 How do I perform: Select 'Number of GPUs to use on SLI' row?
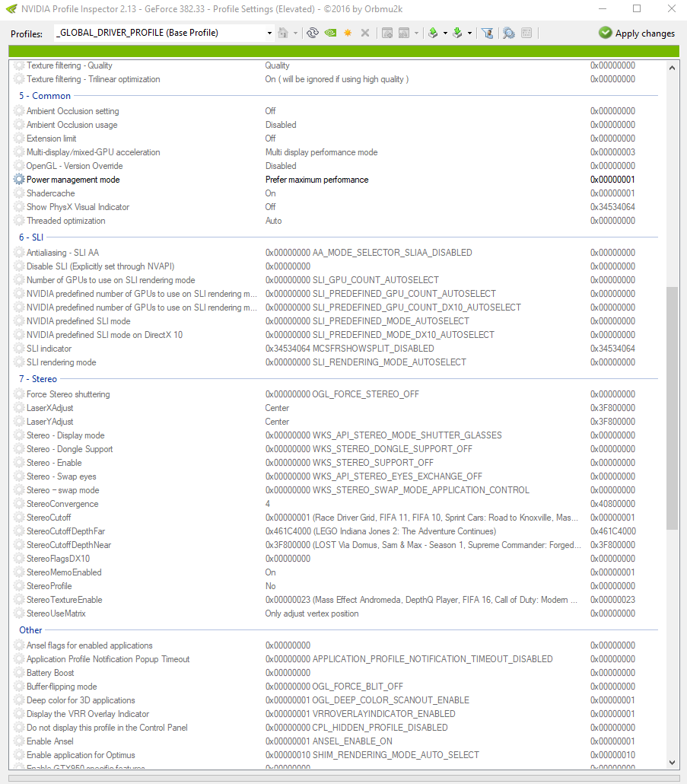[337, 280]
